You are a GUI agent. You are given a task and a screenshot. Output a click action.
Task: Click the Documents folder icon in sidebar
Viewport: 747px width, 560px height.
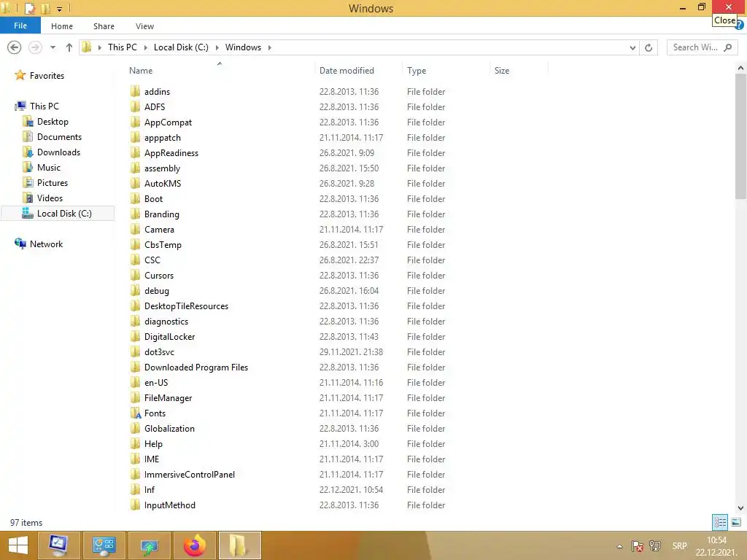[x=28, y=136]
